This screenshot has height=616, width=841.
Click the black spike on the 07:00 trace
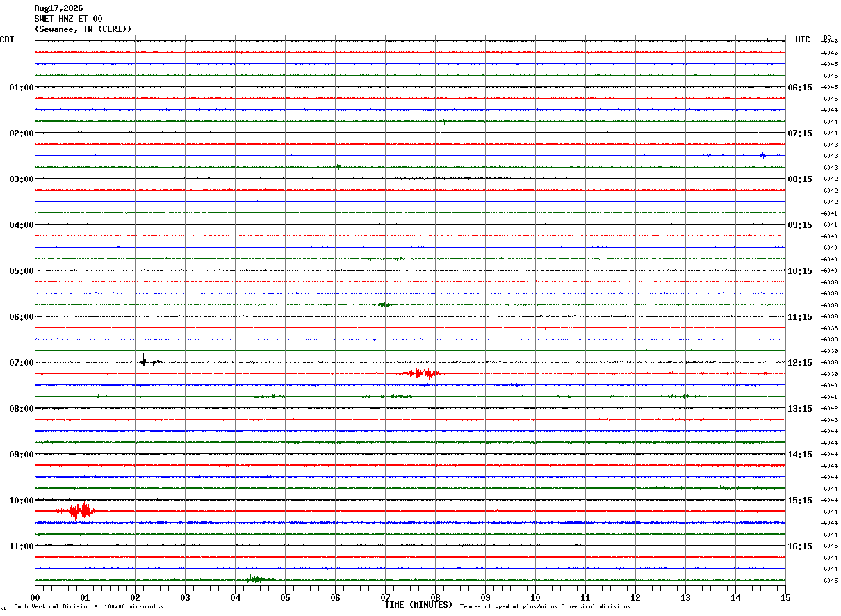click(x=144, y=361)
